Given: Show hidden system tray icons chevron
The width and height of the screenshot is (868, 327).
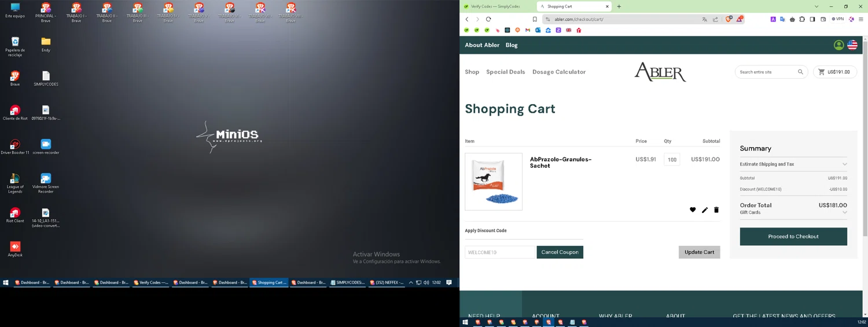Looking at the screenshot, I should [x=411, y=282].
